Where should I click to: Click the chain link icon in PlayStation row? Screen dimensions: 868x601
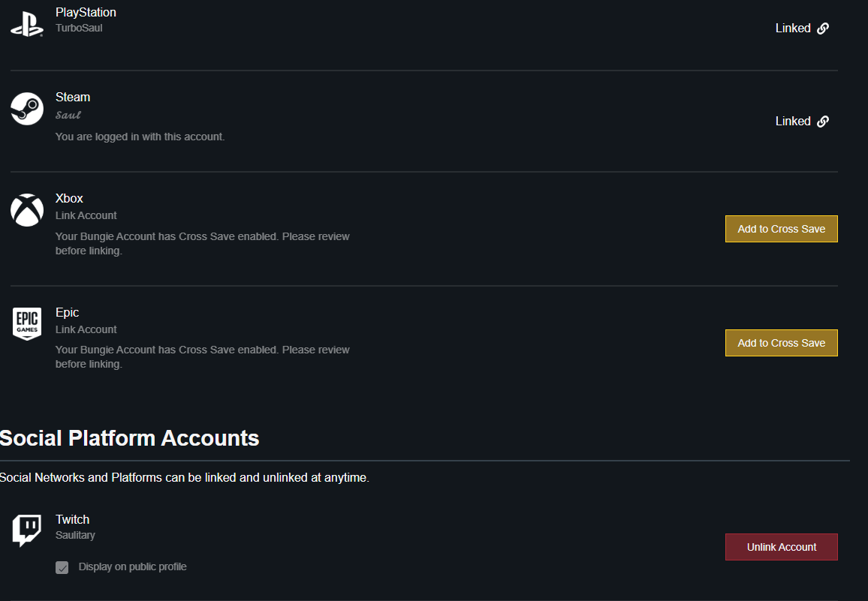coord(823,29)
